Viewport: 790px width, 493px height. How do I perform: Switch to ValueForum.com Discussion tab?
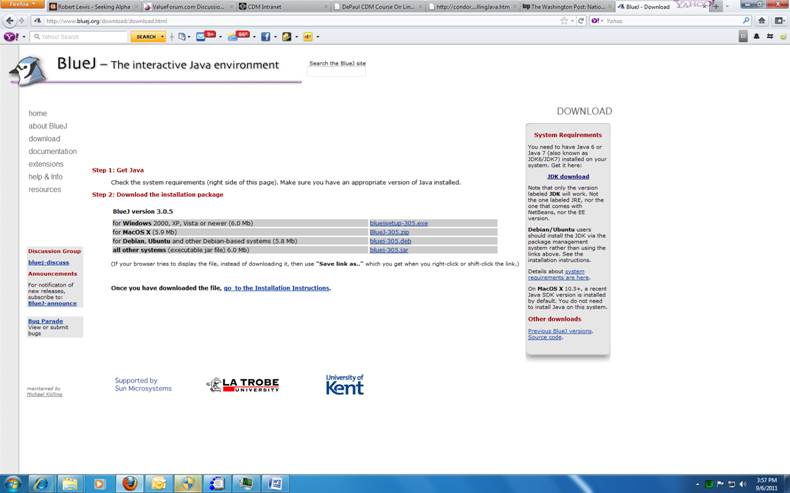point(188,7)
